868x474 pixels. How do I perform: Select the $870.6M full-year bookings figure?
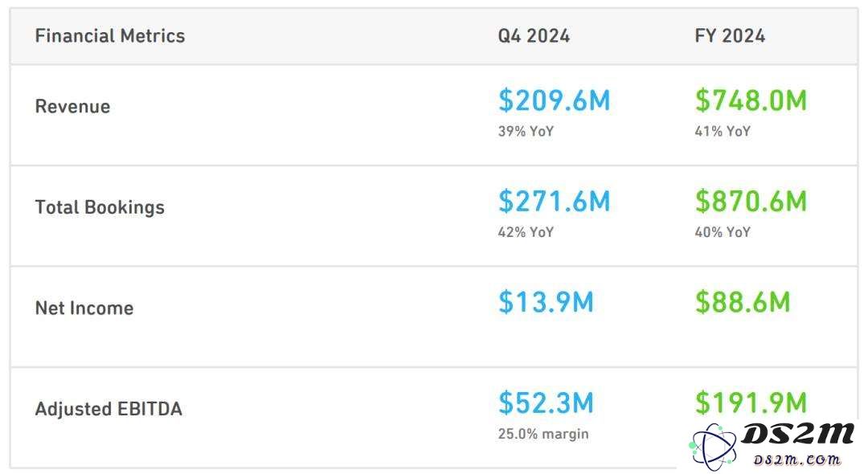pyautogui.click(x=751, y=202)
